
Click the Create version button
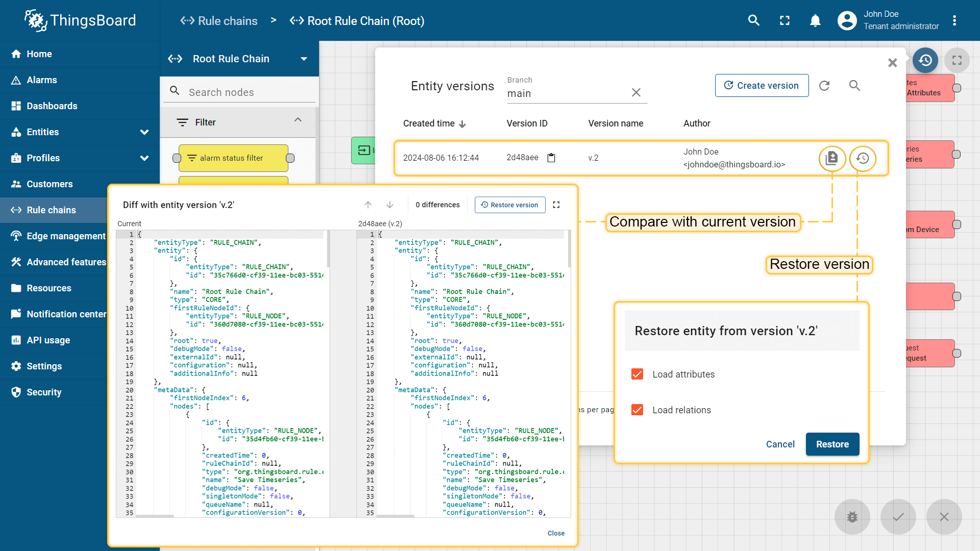(762, 86)
